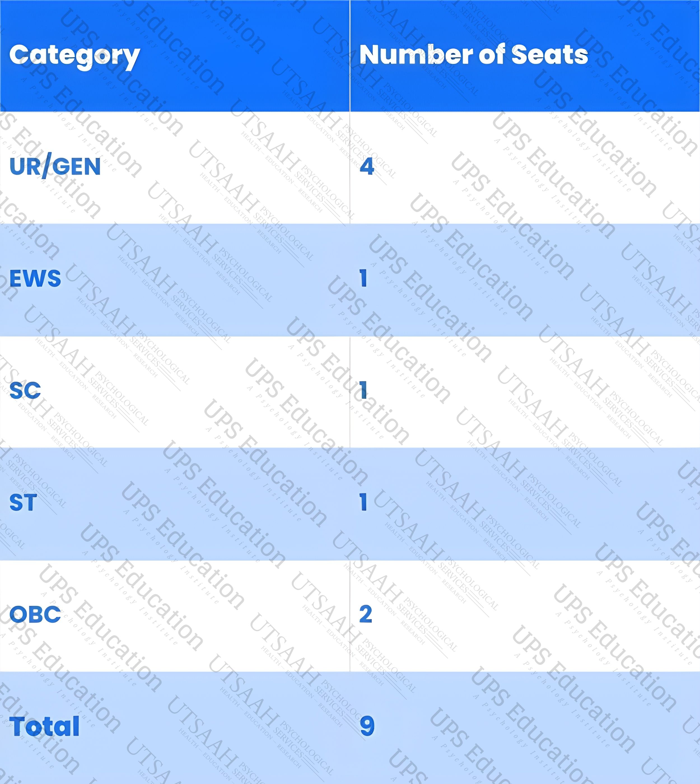Click the seat count in the EWS row

click(363, 278)
